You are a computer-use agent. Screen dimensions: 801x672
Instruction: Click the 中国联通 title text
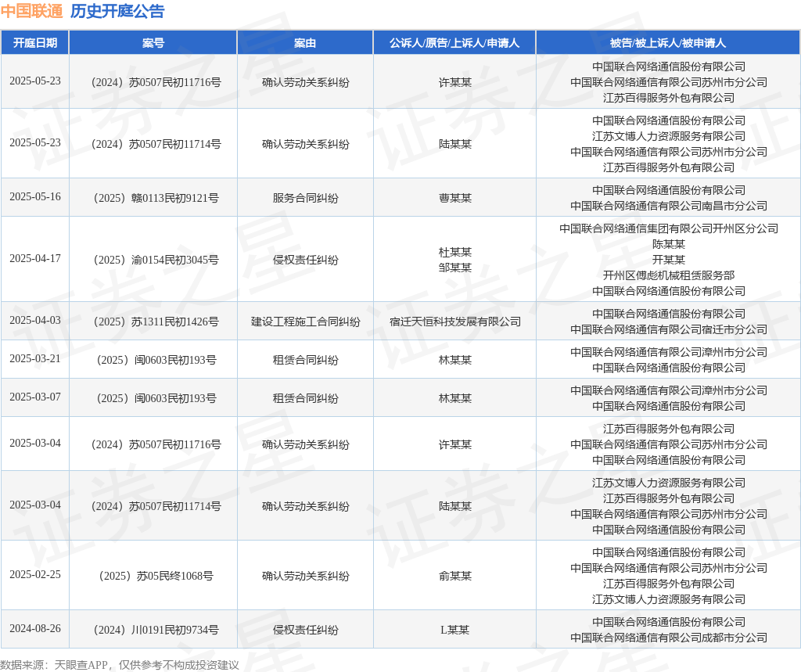point(31,11)
